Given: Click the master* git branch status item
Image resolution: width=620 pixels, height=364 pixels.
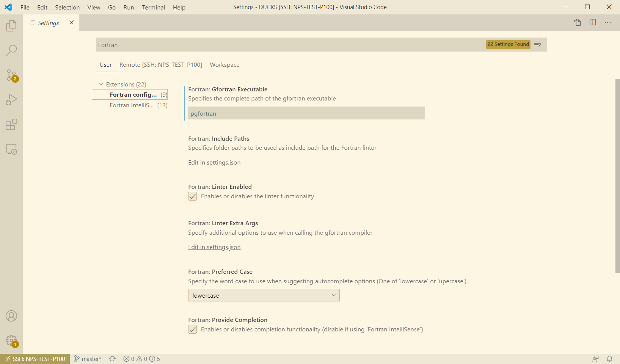Looking at the screenshot, I should pos(88,359).
